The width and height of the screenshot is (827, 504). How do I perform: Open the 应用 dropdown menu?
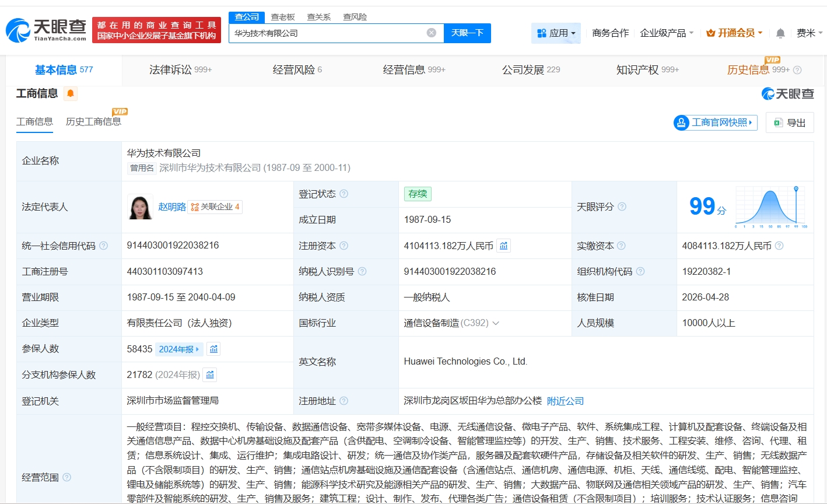point(556,33)
